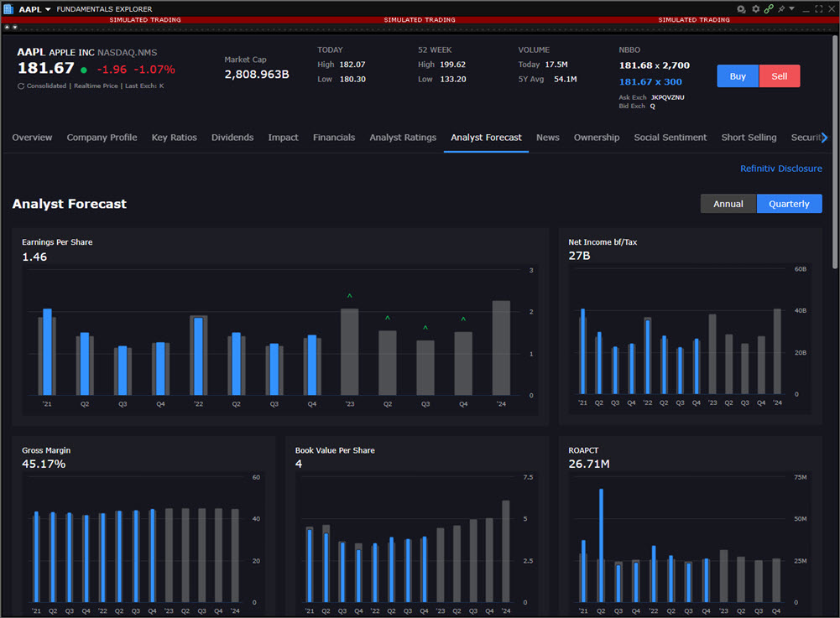The width and height of the screenshot is (840, 618).
Task: Click the '21 blue bar in EPS chart
Action: pyautogui.click(x=47, y=352)
